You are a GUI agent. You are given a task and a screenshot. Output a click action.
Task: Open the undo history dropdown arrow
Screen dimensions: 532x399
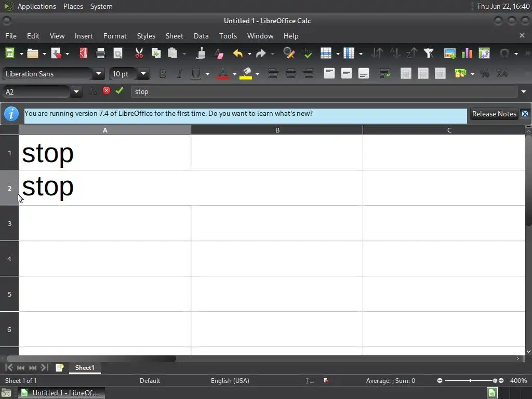(x=249, y=54)
